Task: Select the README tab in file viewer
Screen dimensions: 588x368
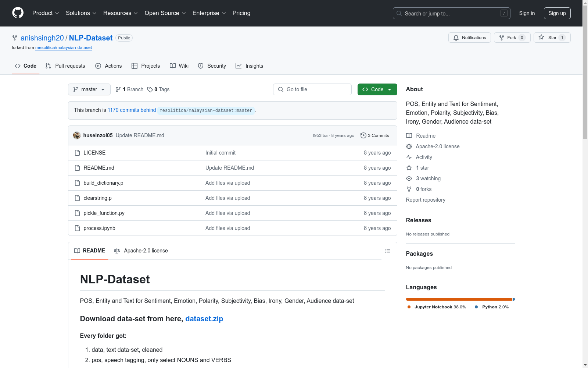Action: point(90,251)
